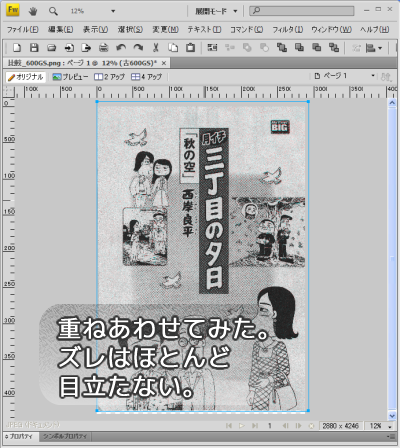This screenshot has height=448, width=400.
Task: Open the 12% zoom dropdown in top bar
Action: pyautogui.click(x=113, y=11)
